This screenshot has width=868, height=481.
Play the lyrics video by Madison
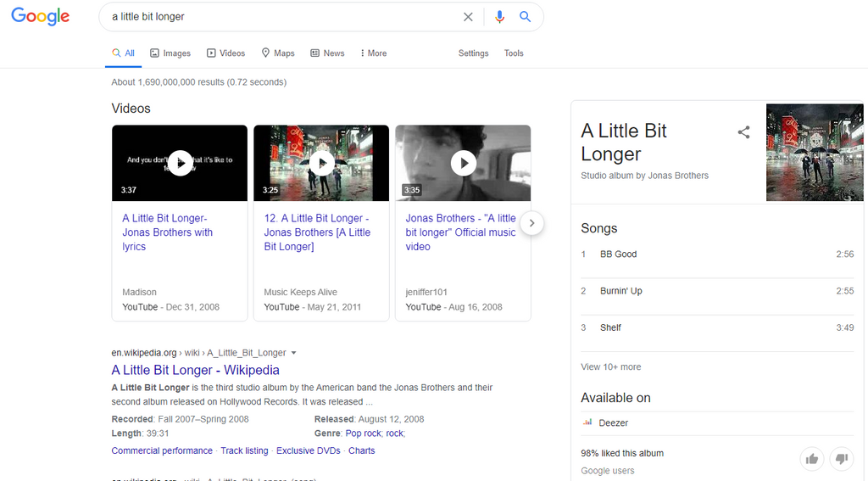[180, 163]
